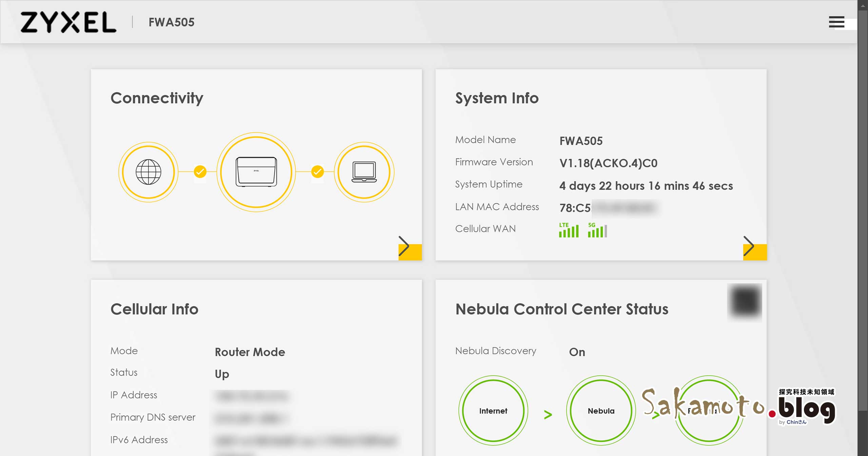This screenshot has width=868, height=456.
Task: Click the system uptime value
Action: click(646, 186)
